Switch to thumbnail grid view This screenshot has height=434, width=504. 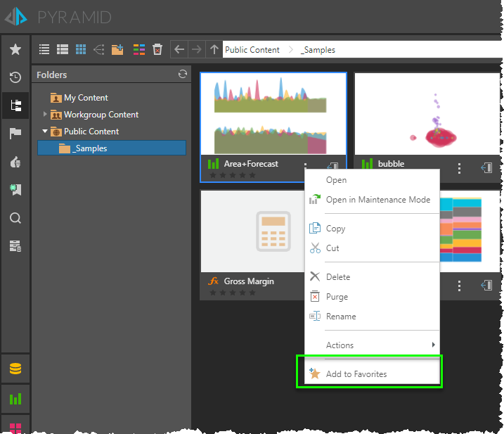tap(81, 49)
